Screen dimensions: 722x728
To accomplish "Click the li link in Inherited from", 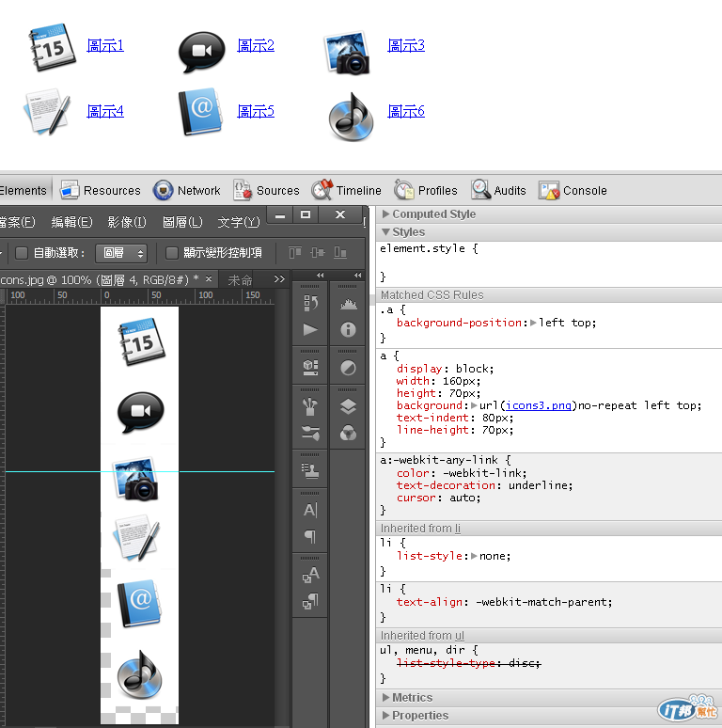I will point(458,529).
